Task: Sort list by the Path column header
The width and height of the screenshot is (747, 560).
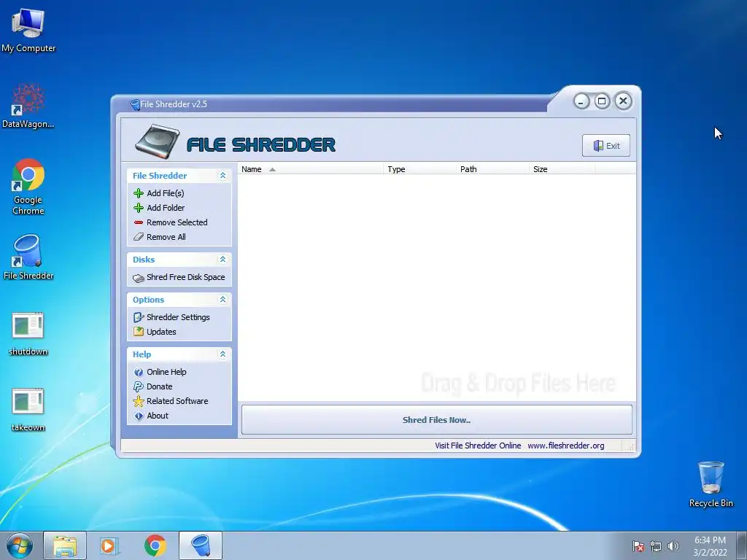Action: pos(492,169)
